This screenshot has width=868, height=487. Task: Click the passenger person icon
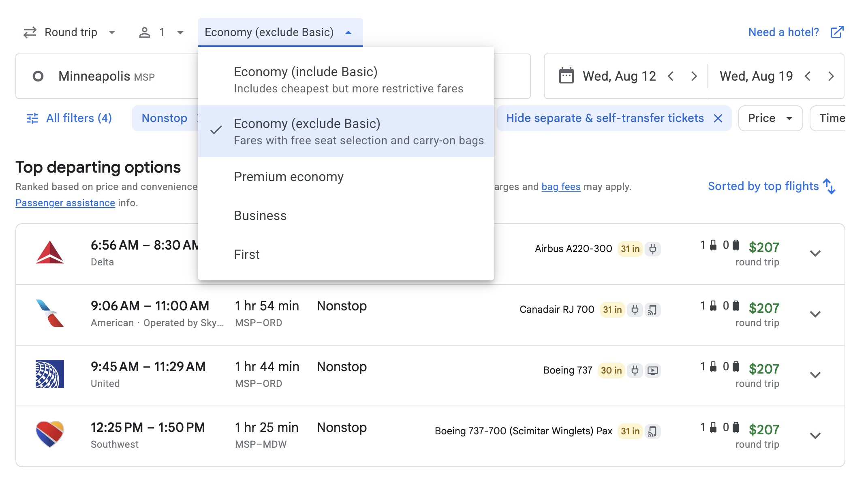[x=145, y=32]
